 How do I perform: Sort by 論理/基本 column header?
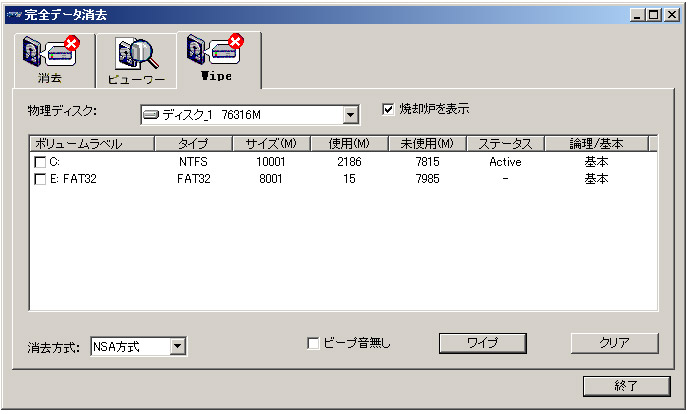point(597,144)
